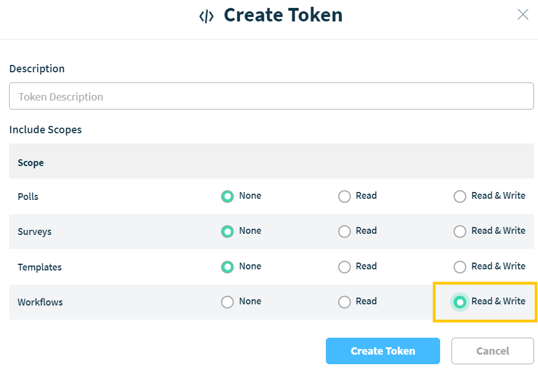
Task: Click the blue Create Token button
Action: (x=383, y=351)
